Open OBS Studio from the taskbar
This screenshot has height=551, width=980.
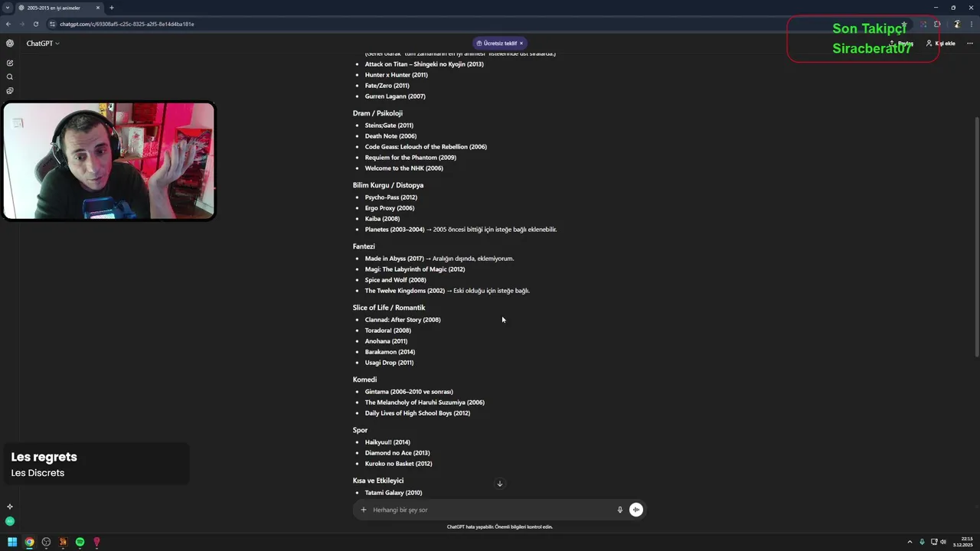click(46, 542)
